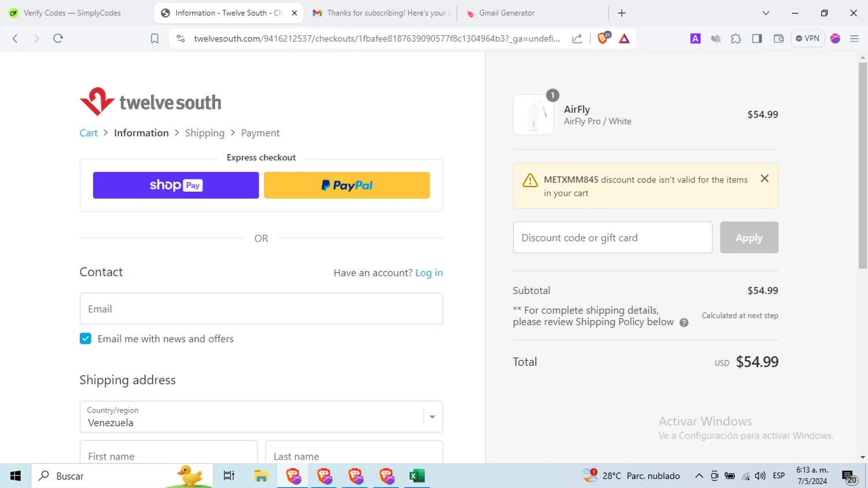Screen dimensions: 868x488
Task: Uncheck Email me with news and offers
Action: (85, 339)
